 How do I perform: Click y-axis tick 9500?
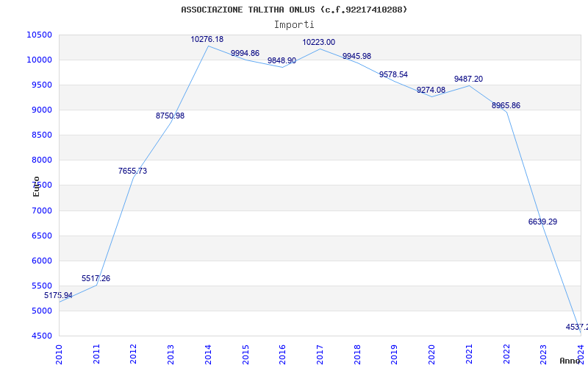click(41, 85)
